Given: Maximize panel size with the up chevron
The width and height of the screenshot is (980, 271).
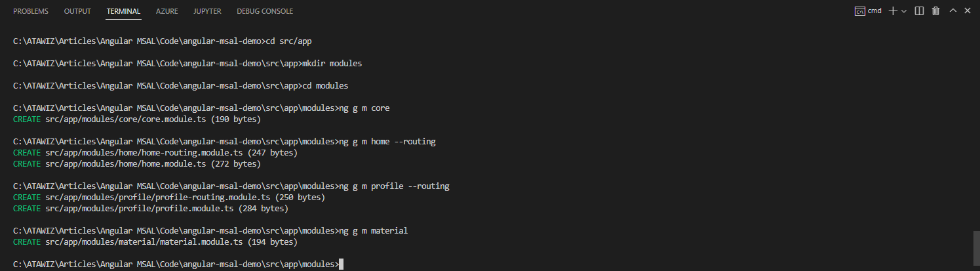Looking at the screenshot, I should 953,11.
